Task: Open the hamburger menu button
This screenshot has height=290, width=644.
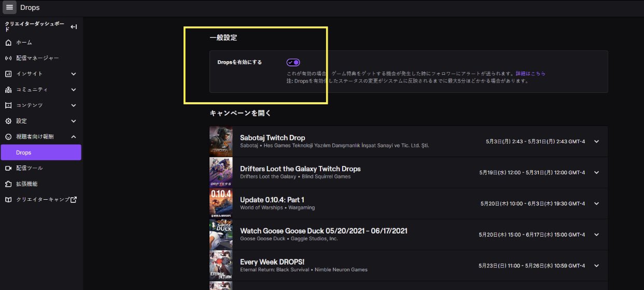Action: (9, 7)
